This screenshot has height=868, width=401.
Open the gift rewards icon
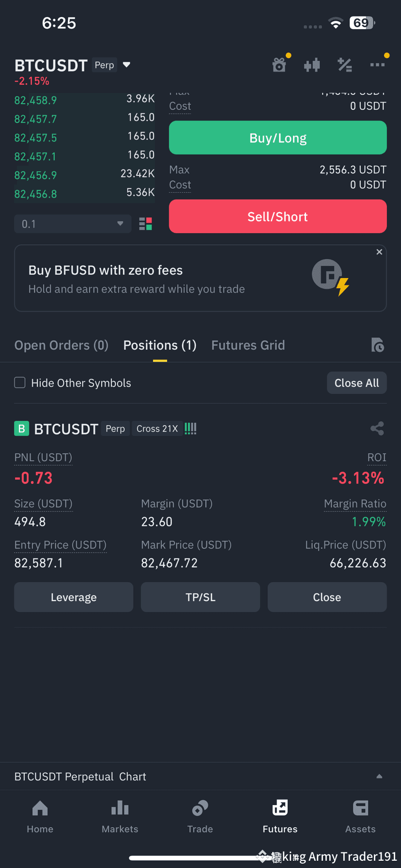[x=279, y=64]
